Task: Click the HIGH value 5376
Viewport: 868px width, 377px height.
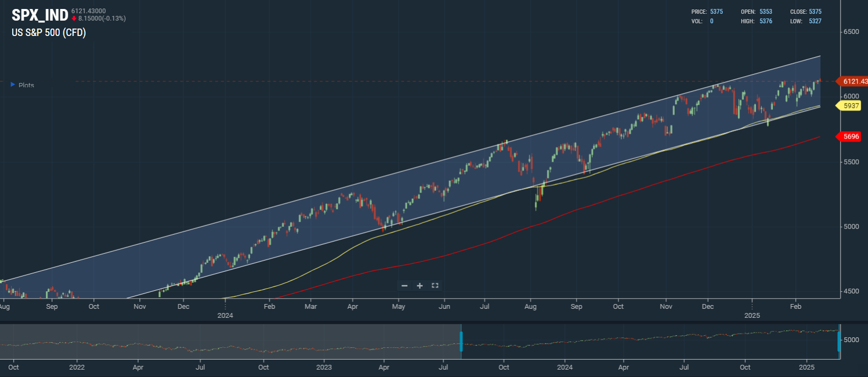Action: 766,21
